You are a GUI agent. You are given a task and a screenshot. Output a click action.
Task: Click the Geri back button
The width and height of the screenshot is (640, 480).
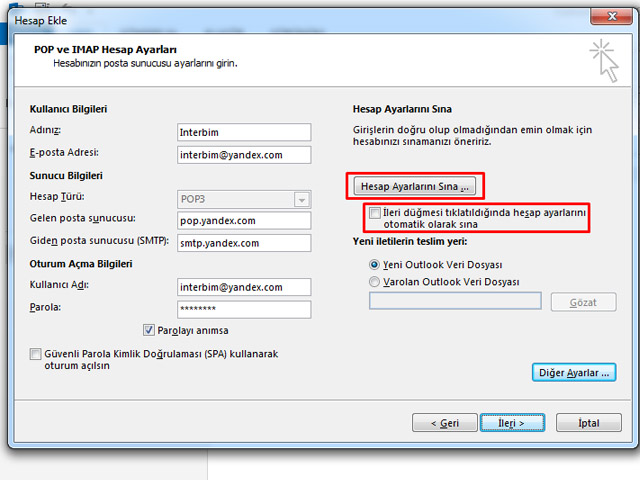click(446, 423)
